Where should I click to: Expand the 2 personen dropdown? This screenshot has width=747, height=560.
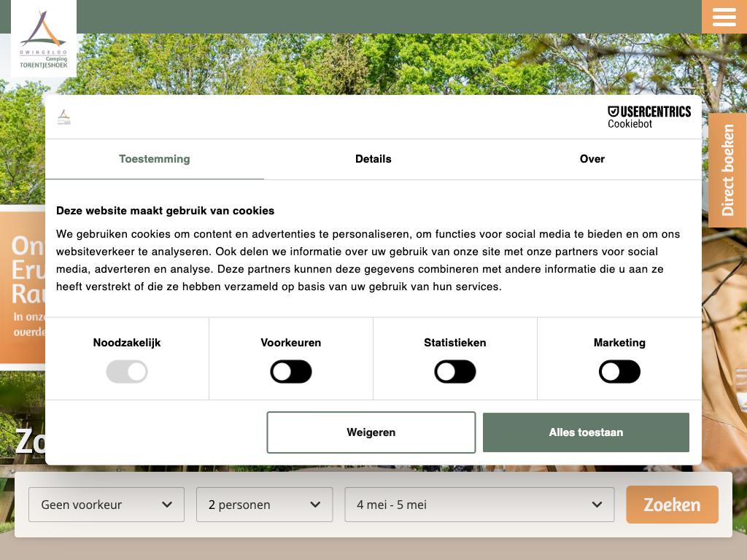pyautogui.click(x=264, y=505)
